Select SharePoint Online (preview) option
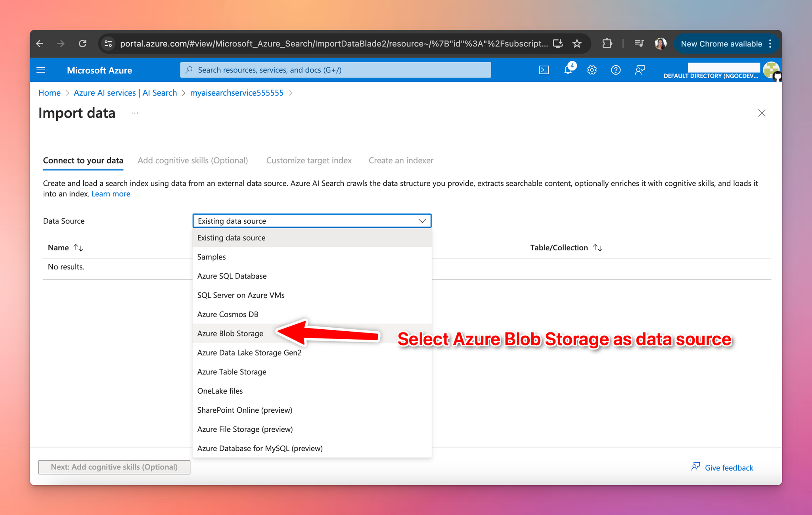The height and width of the screenshot is (515, 812). point(312,410)
